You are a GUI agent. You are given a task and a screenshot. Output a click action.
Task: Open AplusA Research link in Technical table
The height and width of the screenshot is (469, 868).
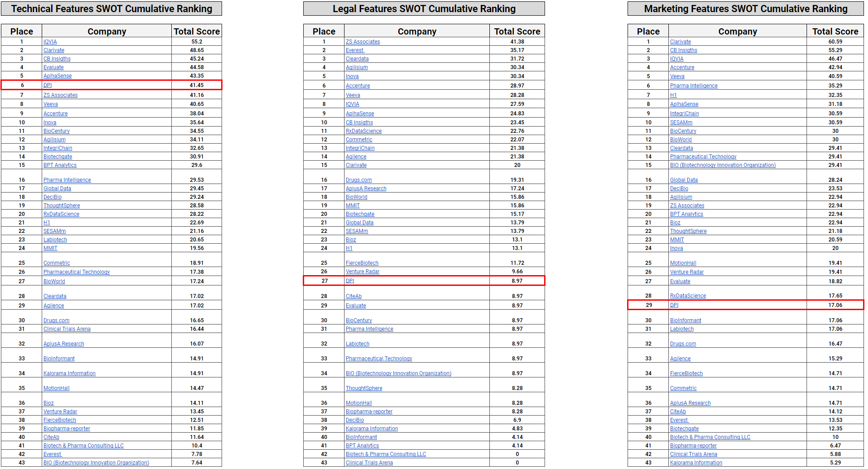pos(64,344)
